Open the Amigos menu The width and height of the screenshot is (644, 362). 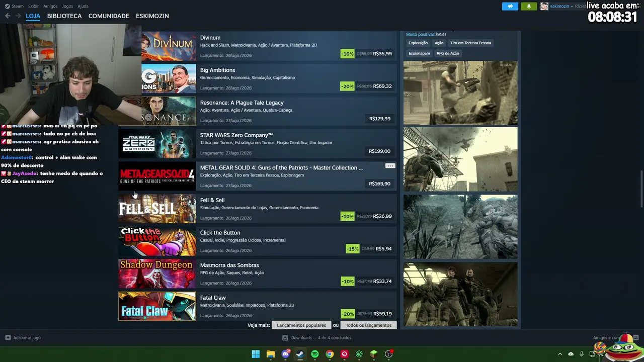pyautogui.click(x=50, y=6)
